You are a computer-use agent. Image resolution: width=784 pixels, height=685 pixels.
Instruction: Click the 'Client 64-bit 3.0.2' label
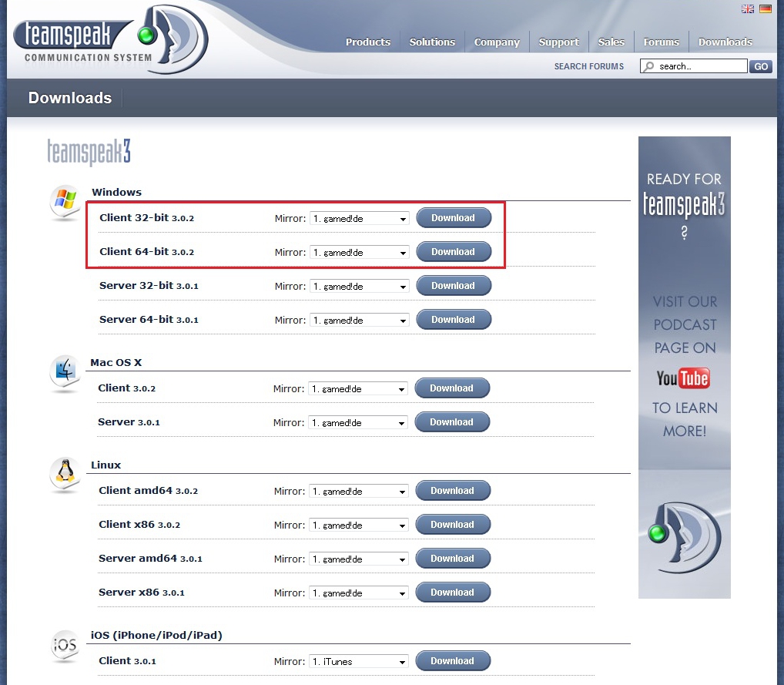tap(146, 252)
